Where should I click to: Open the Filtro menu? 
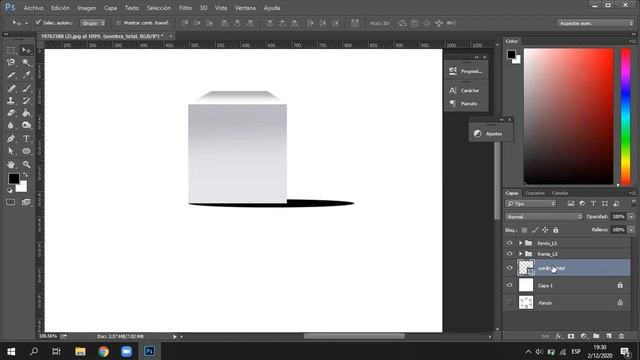pos(185,8)
